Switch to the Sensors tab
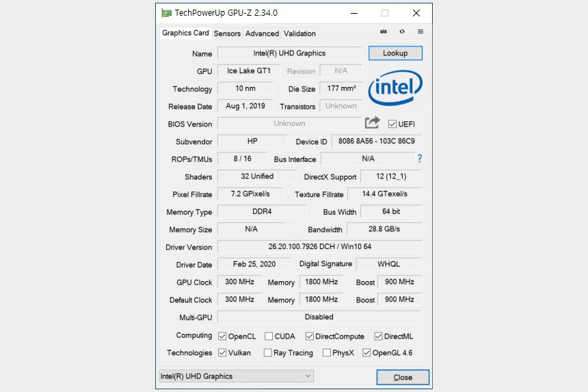This screenshot has height=392, width=588. pos(227,34)
